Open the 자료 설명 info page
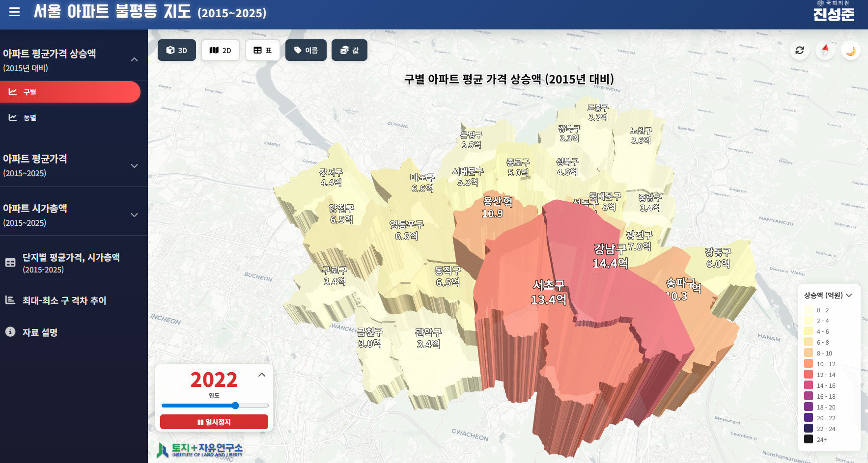Image resolution: width=868 pixels, height=463 pixels. pyautogui.click(x=40, y=332)
